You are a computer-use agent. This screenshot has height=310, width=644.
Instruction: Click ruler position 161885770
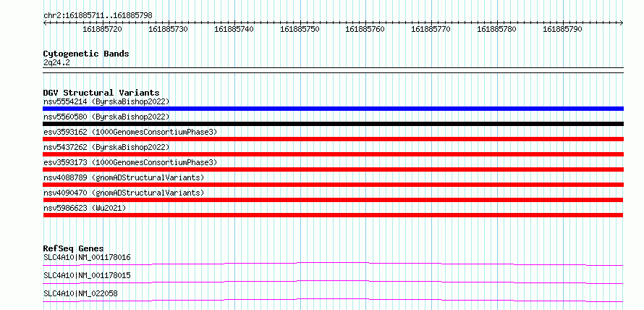pyautogui.click(x=431, y=29)
